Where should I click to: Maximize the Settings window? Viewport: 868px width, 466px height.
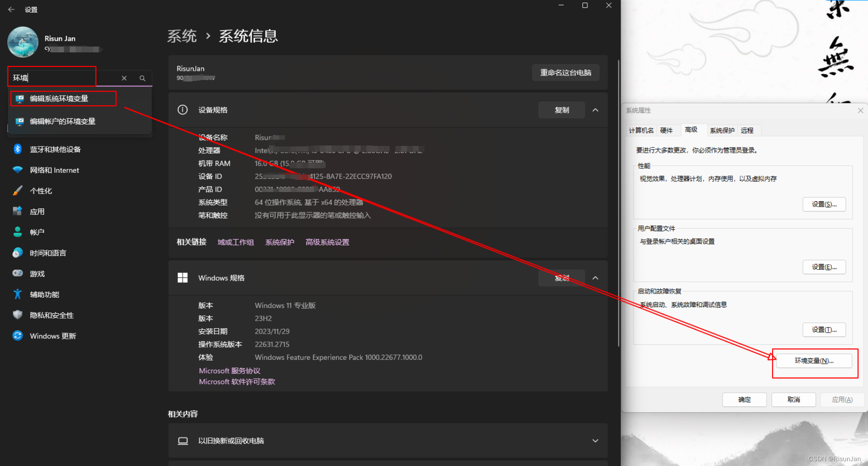(x=585, y=5)
